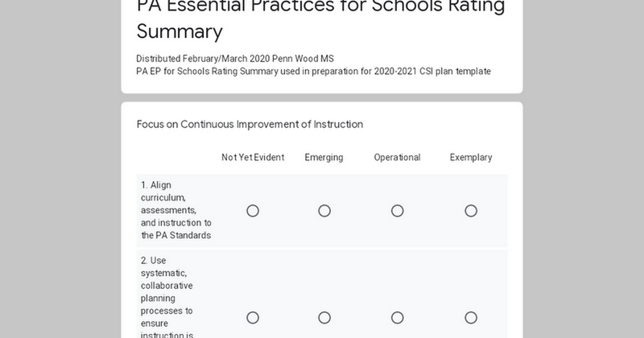The image size is (644, 338).
Task: Select Not Yet Evident for Align curriculum row
Action: point(253,211)
